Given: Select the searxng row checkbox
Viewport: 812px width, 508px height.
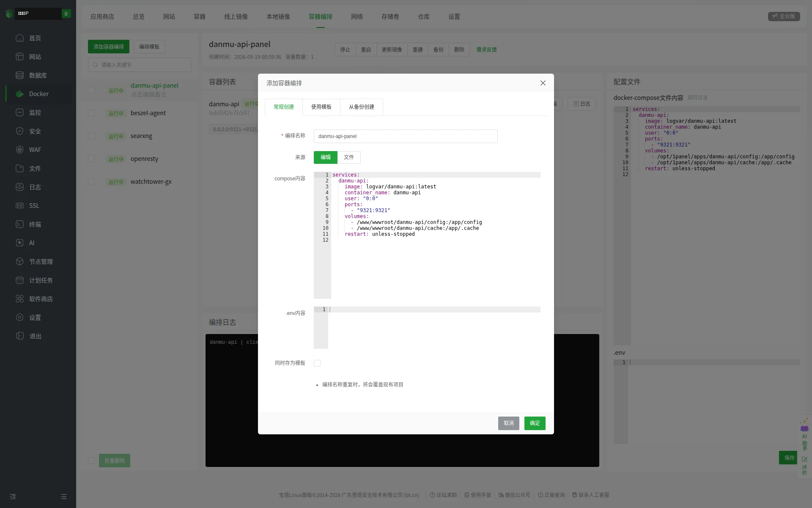Looking at the screenshot, I should point(91,136).
